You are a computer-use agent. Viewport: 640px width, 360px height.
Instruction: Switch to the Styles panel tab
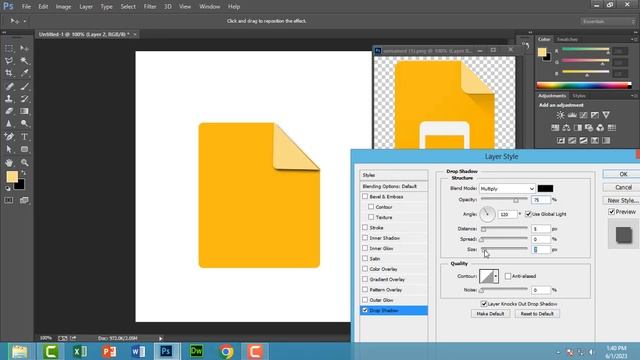(x=579, y=96)
